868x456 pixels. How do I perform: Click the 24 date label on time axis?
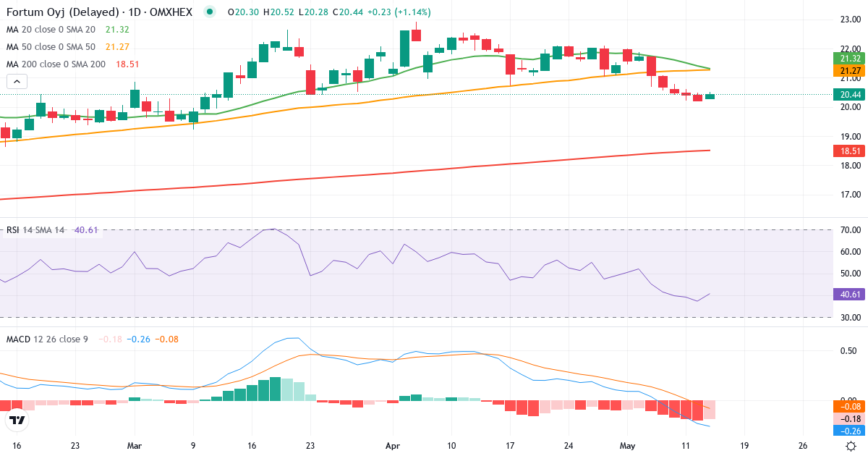coord(569,446)
